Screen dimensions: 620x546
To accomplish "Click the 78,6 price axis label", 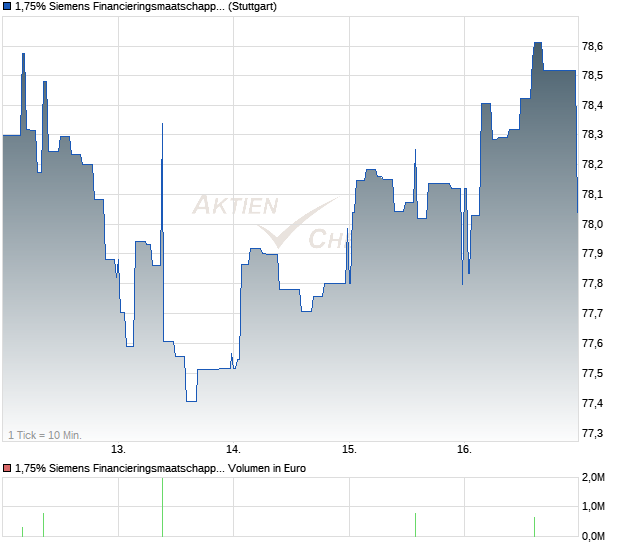I will point(592,46).
